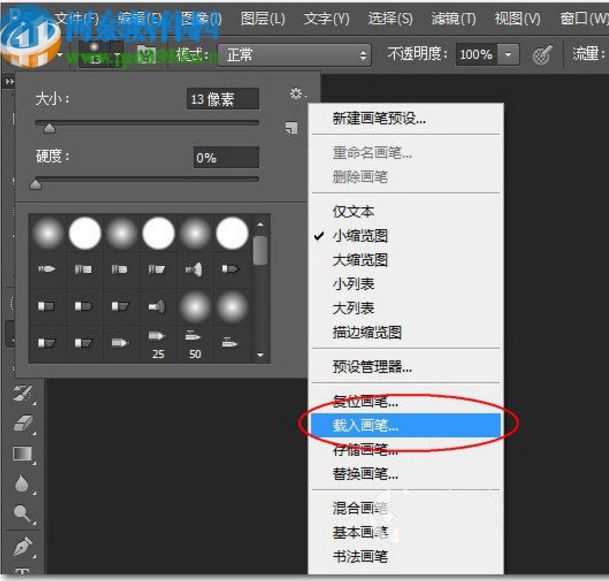Choose the brush preset labeled 25
609x581 pixels.
(x=157, y=344)
